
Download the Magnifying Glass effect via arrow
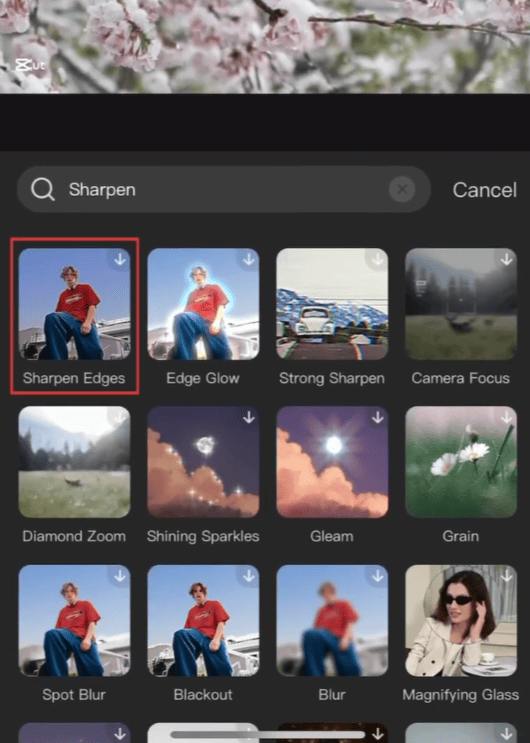coord(507,575)
